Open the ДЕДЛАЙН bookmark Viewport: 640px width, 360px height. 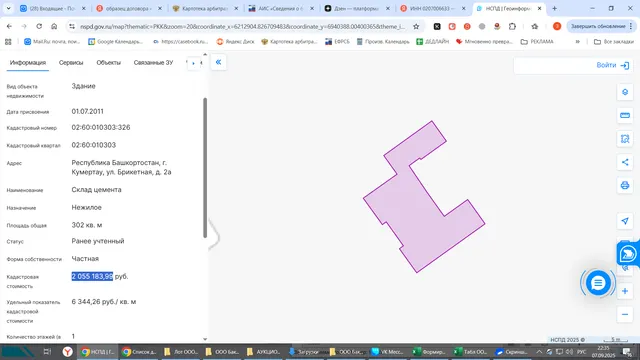(x=432, y=42)
